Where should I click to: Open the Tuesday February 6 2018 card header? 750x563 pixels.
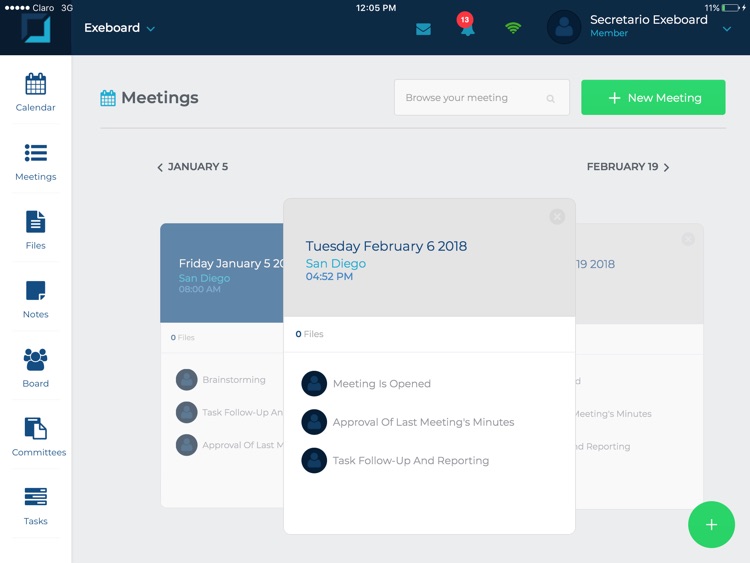point(429,258)
